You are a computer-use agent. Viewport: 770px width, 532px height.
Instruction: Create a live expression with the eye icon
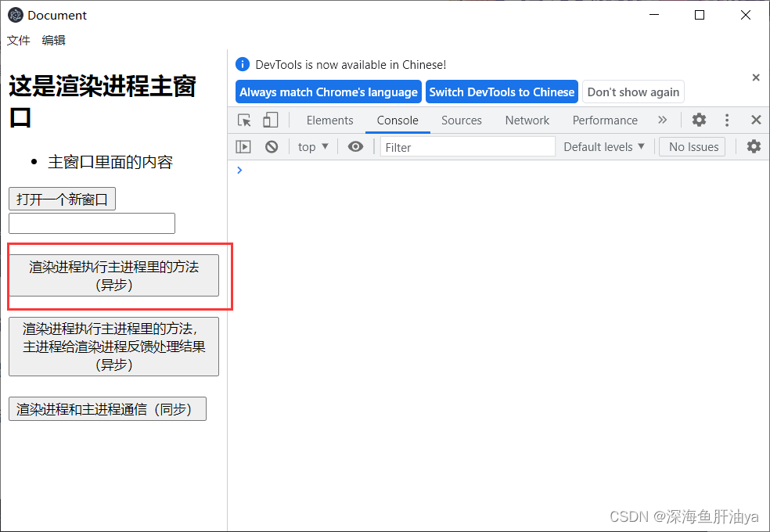(x=355, y=146)
